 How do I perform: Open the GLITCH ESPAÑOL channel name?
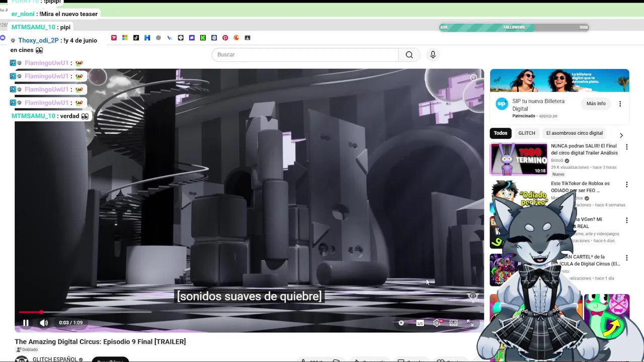point(55,359)
